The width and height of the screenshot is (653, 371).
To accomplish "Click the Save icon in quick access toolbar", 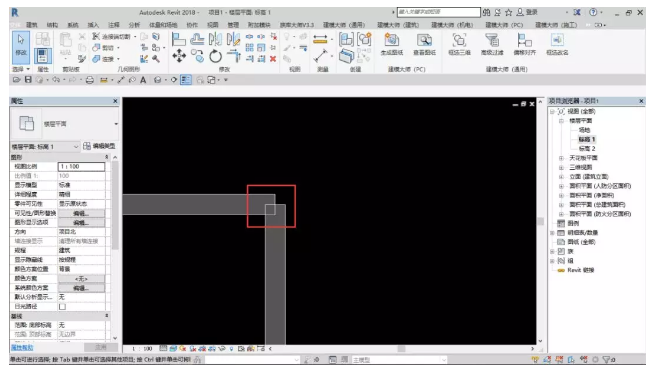I will point(28,80).
